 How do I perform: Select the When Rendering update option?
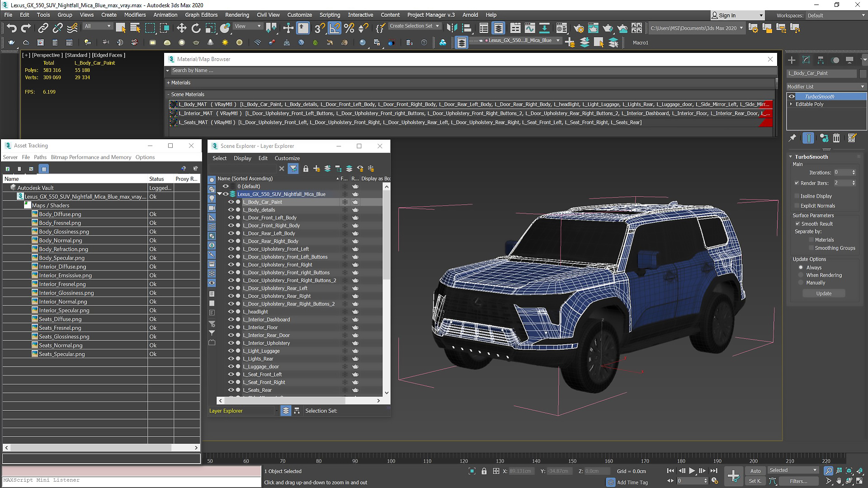801,275
